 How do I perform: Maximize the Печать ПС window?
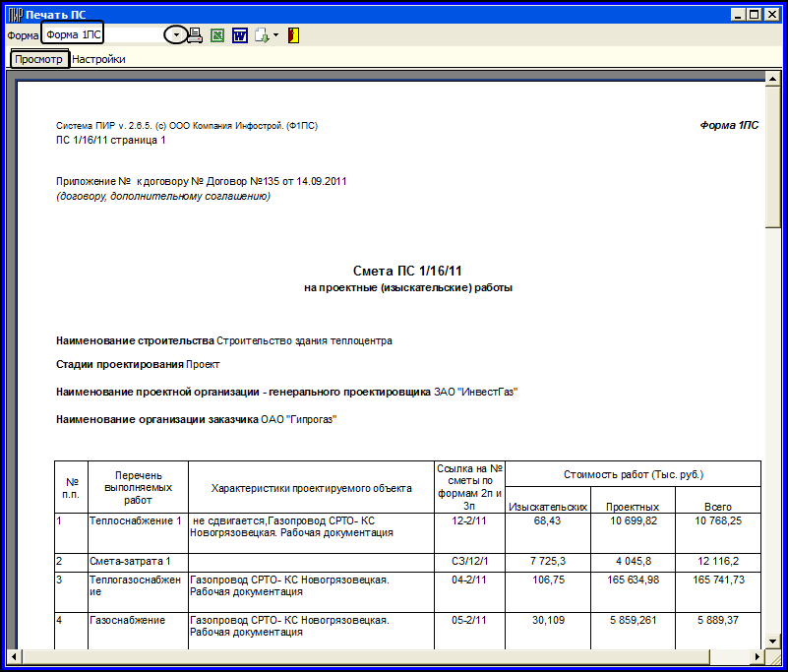[755, 14]
